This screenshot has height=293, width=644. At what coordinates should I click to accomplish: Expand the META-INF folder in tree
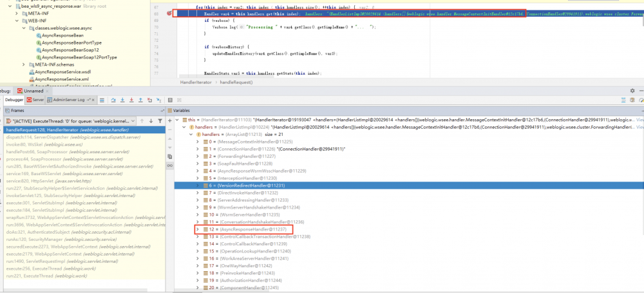point(17,14)
